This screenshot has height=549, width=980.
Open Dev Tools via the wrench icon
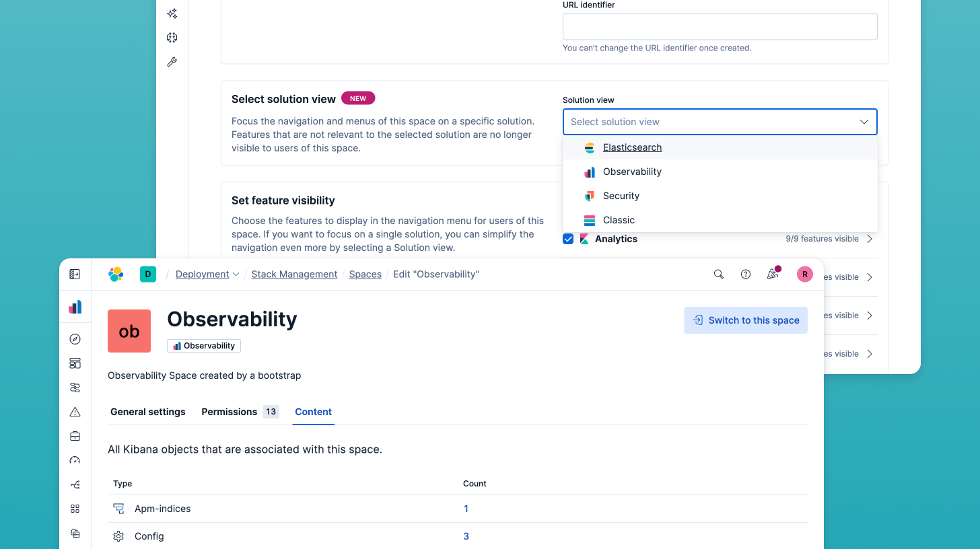(172, 61)
